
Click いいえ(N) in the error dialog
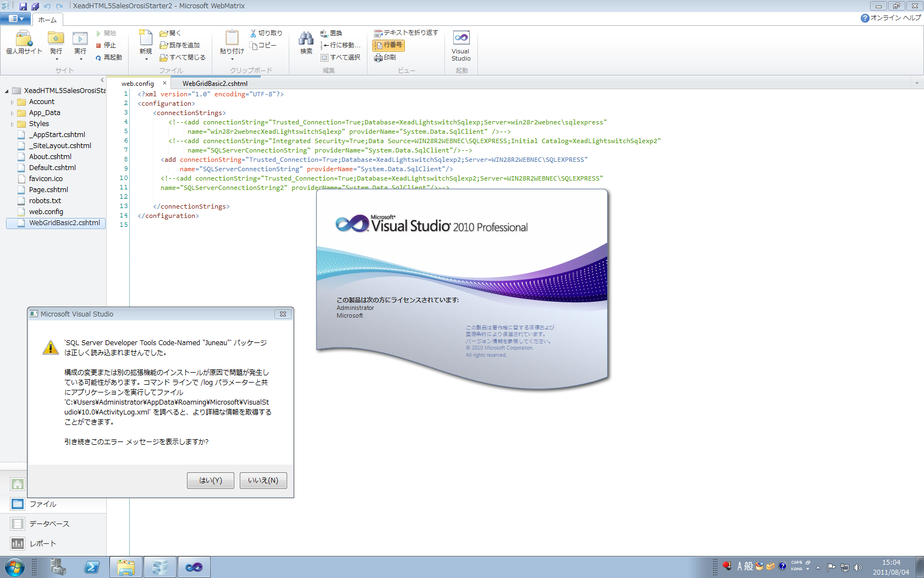[263, 481]
